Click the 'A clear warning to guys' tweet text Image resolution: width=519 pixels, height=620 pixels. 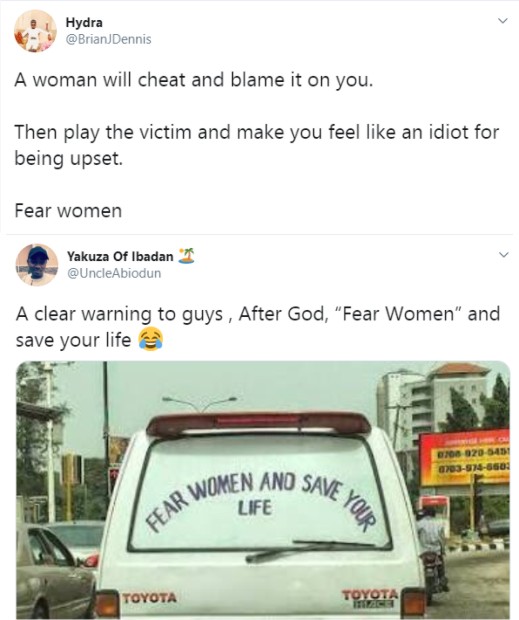tap(258, 327)
